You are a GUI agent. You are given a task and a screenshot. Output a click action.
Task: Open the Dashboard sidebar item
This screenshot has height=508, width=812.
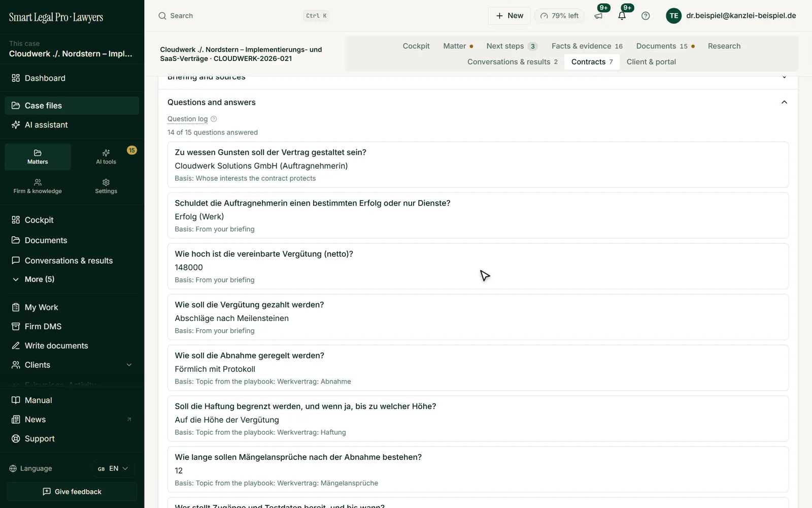coord(72,78)
